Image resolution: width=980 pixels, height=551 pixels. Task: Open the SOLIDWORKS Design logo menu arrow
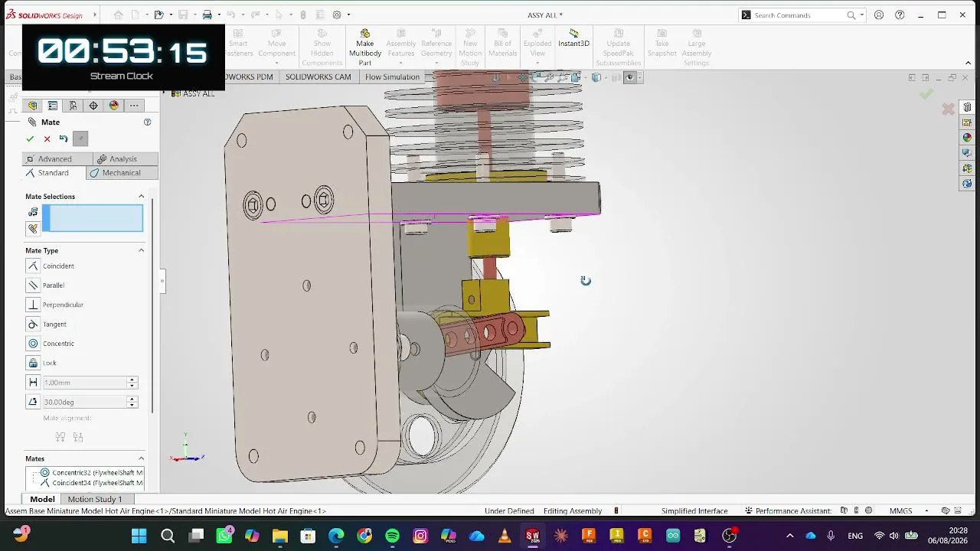pyautogui.click(x=95, y=15)
